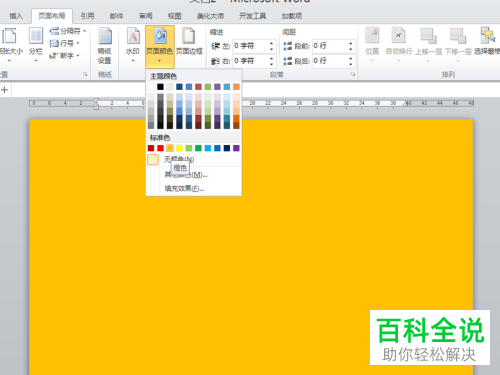Click the right indent (右) value field
This screenshot has height=375, width=500.
pyautogui.click(x=250, y=61)
